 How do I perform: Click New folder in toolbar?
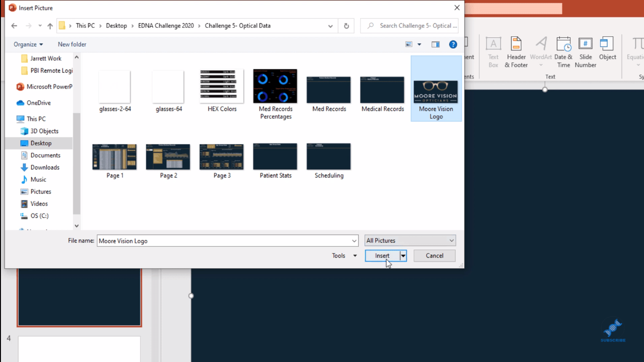pos(72,44)
